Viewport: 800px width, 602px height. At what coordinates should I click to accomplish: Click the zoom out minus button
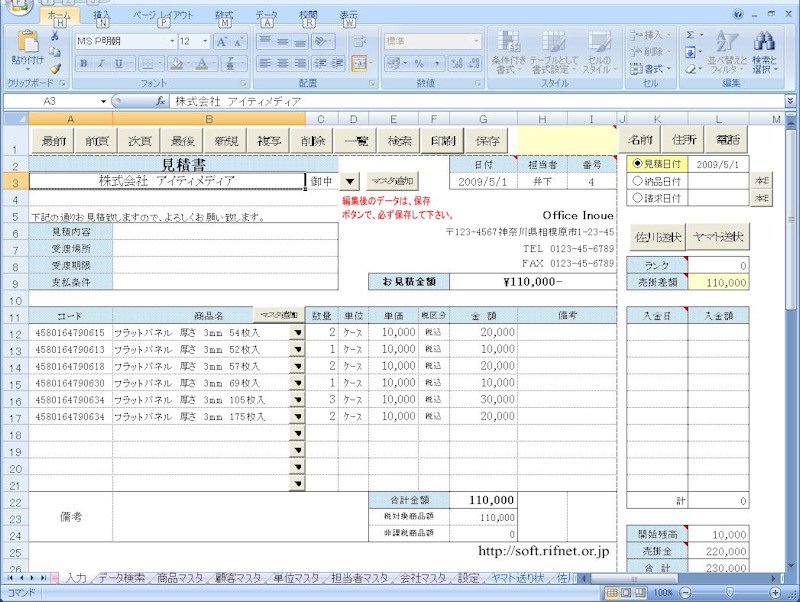(x=686, y=592)
